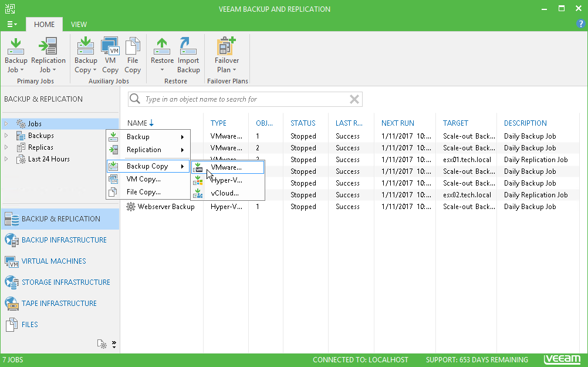Sort by the OBJ... column header
The height and width of the screenshot is (367, 588).
coord(264,123)
